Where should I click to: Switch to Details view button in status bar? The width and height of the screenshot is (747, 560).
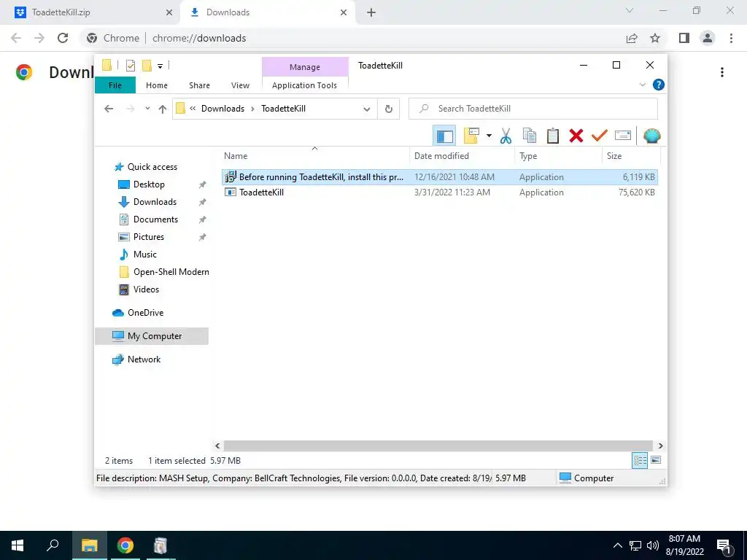coord(639,461)
